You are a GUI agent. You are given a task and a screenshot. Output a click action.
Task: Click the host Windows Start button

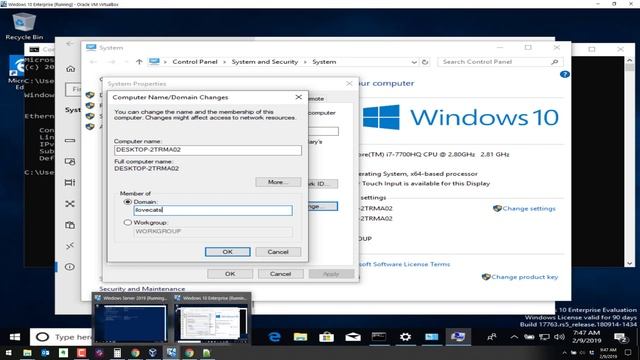8,353
